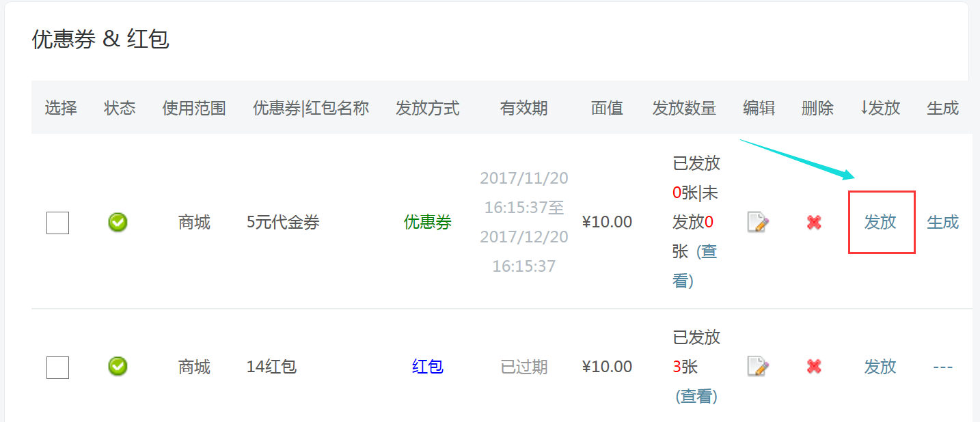Viewport: 980px width, 422px height.
Task: Click the edit icon for 14红包
Action: pos(758,367)
